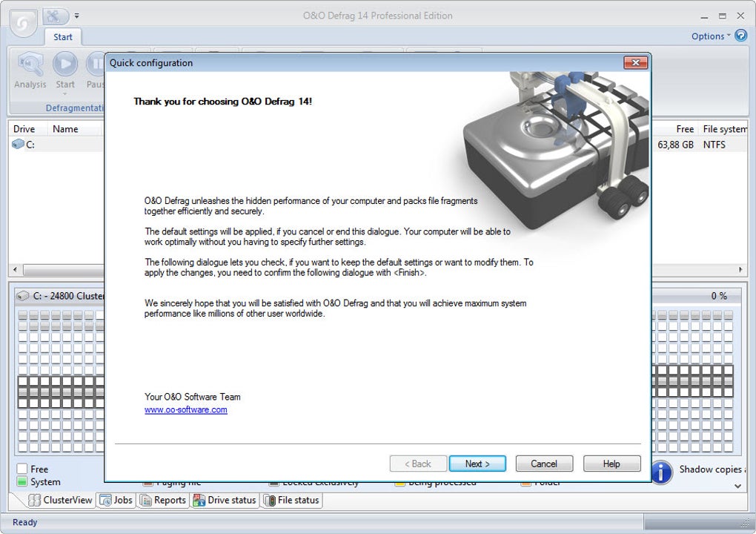
Task: Click the Free legend color swatch
Action: click(21, 469)
